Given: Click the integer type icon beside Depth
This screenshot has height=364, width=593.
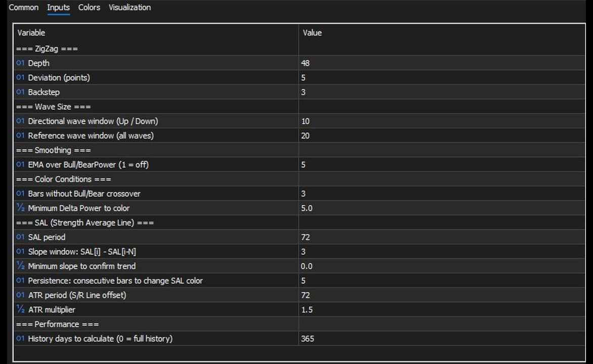Looking at the screenshot, I should (20, 63).
